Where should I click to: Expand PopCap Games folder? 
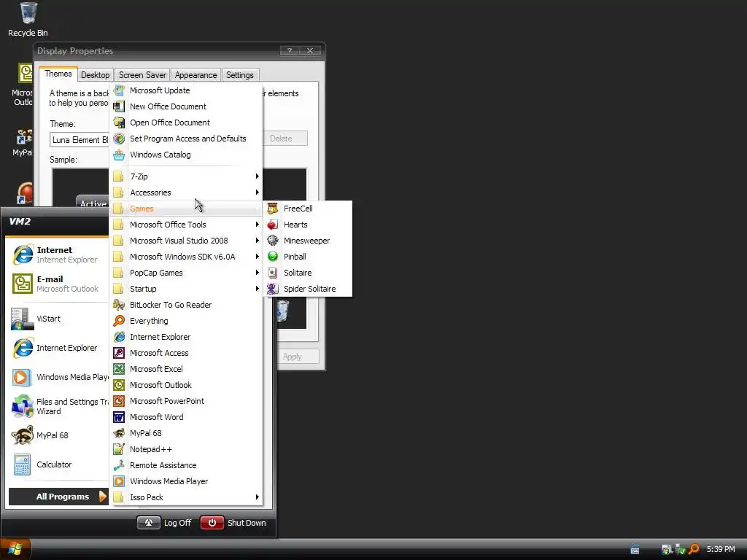pyautogui.click(x=186, y=273)
